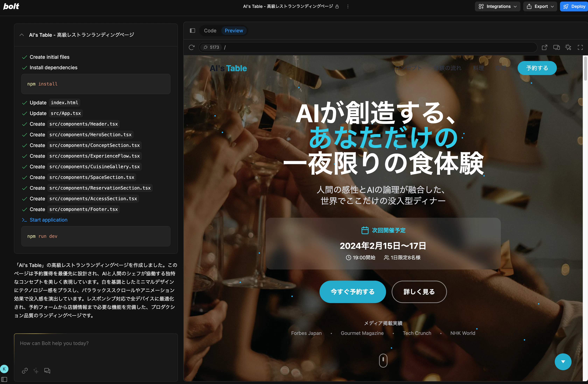Open the Integrations dropdown

coord(498,6)
